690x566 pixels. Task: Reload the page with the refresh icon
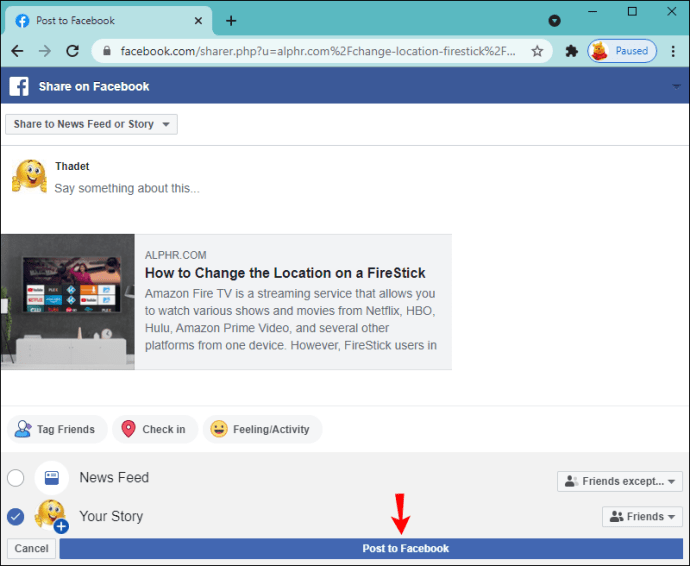coord(73,51)
